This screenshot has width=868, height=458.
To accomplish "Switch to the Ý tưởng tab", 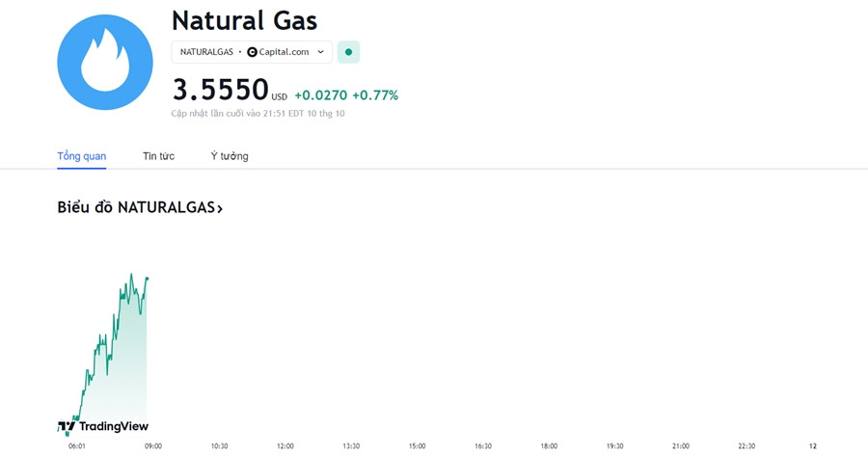I will 230,156.
